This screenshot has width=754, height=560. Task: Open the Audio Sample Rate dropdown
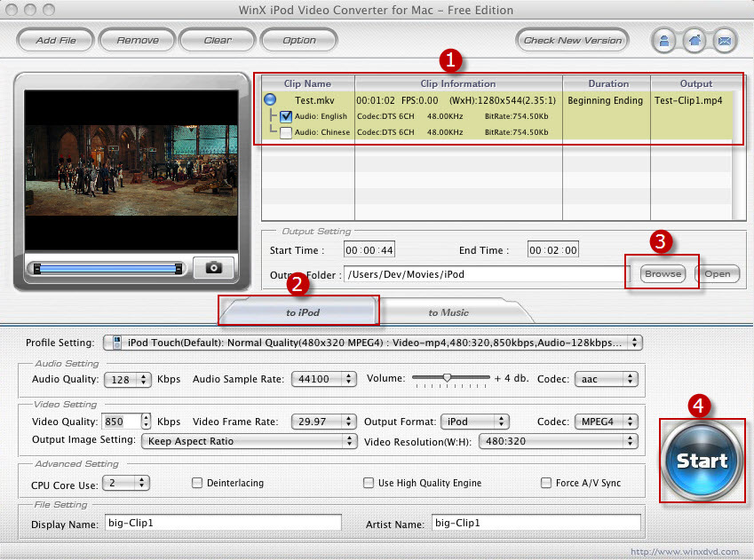(323, 379)
